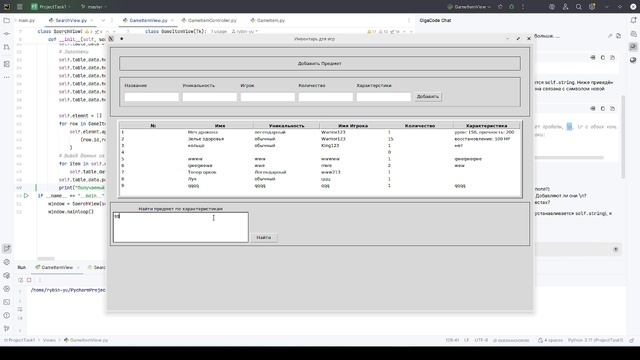
Task: Open the master git branch dropdown
Action: coord(94,7)
